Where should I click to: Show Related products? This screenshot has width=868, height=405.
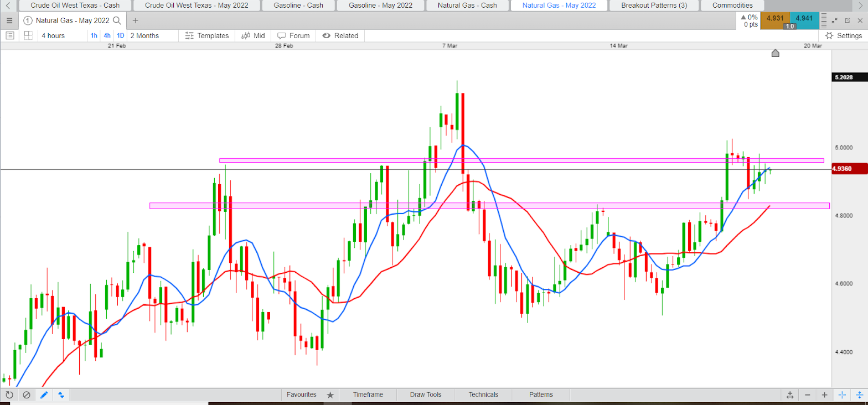340,35
